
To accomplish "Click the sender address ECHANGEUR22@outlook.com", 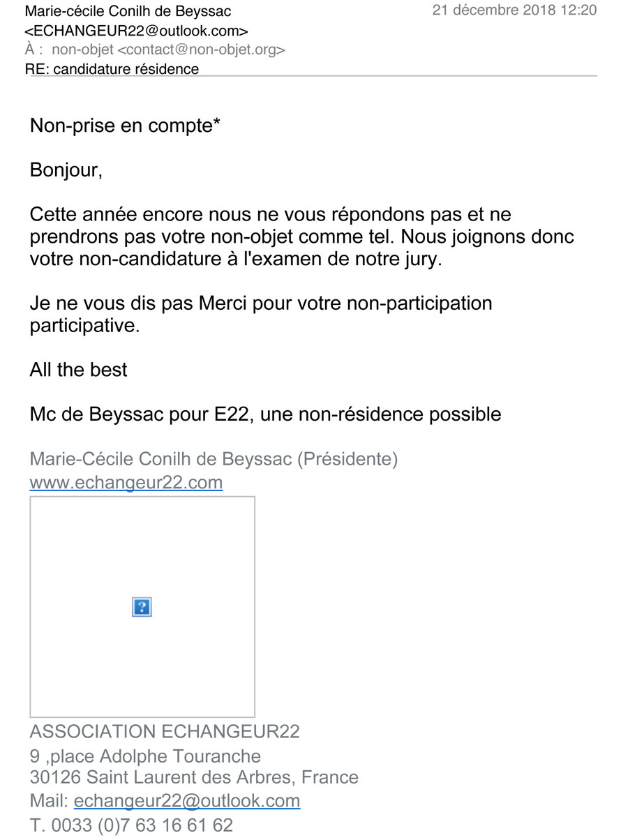I will (136, 31).
